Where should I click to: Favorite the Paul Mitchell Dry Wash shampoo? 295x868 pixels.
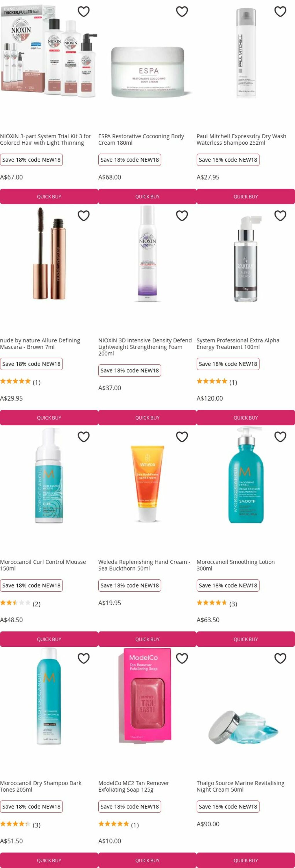[x=280, y=12]
